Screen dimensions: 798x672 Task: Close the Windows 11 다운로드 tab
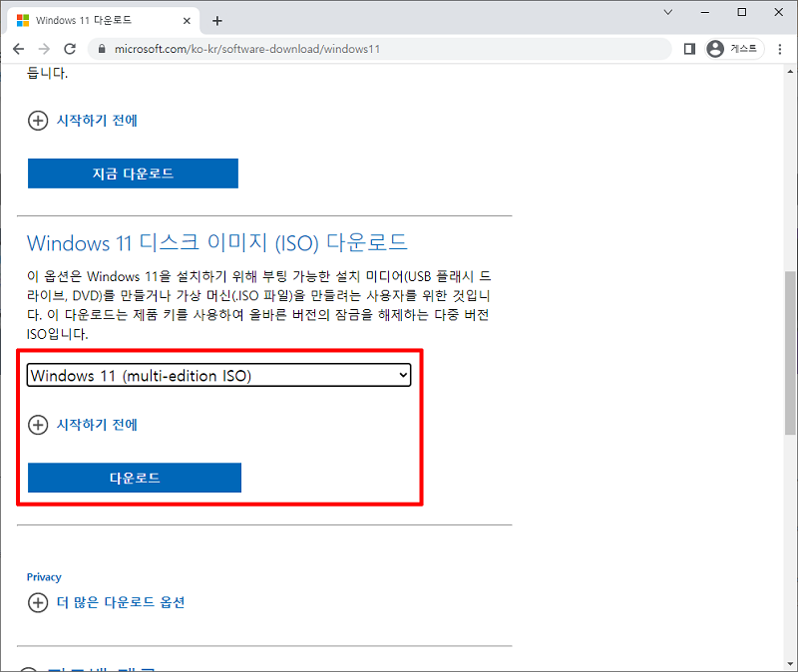(186, 19)
